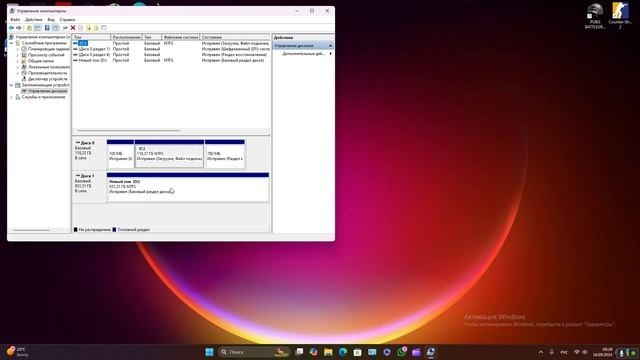Screen dimensions: 640x360
Task: Open the Файл menu
Action: (15, 20)
